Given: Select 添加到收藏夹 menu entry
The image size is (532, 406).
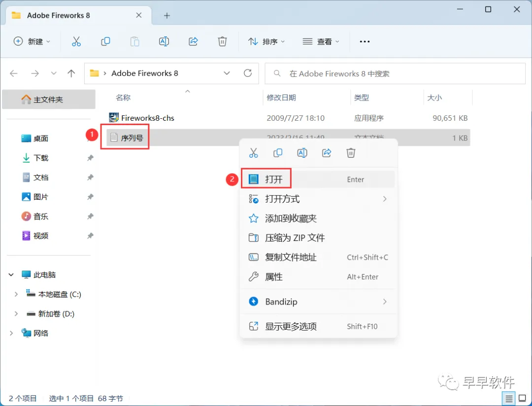Looking at the screenshot, I should tap(318, 218).
